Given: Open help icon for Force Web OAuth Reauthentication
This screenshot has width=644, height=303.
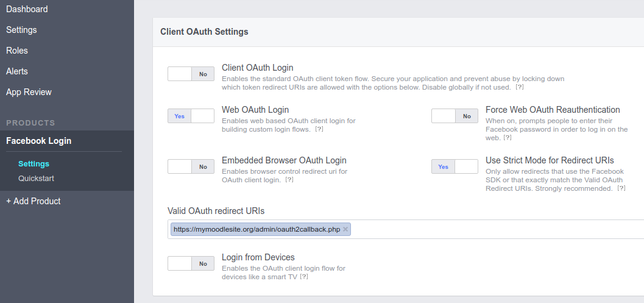Looking at the screenshot, I should pyautogui.click(x=508, y=138).
